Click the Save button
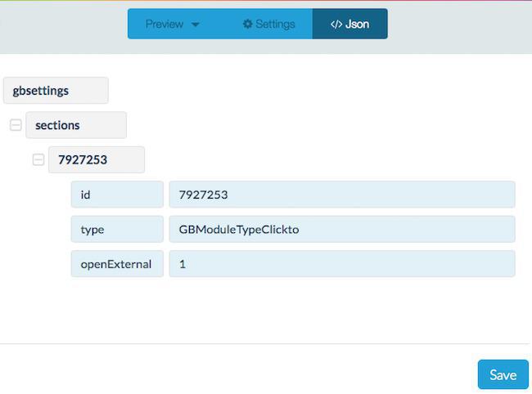 (x=503, y=374)
